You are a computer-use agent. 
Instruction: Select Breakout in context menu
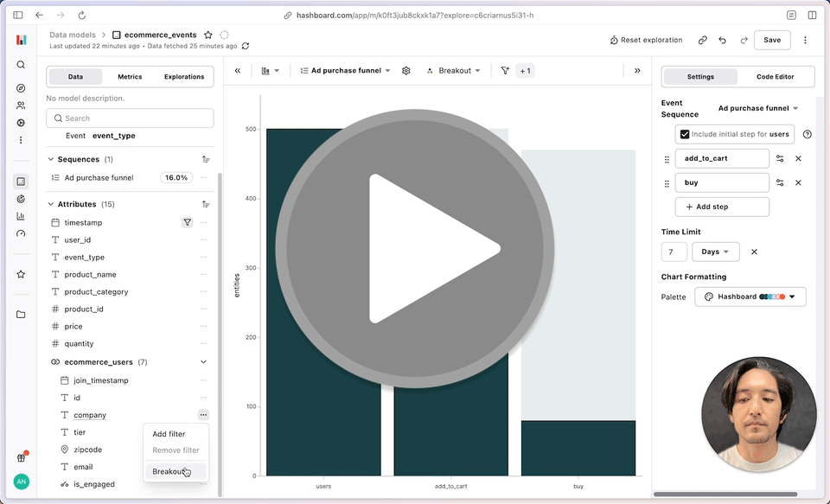(176, 471)
